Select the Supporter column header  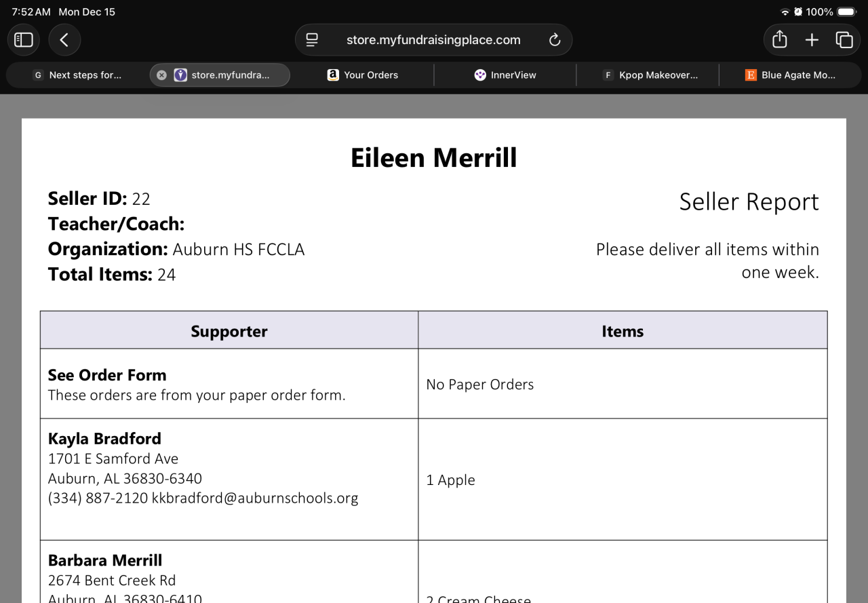coord(229,331)
